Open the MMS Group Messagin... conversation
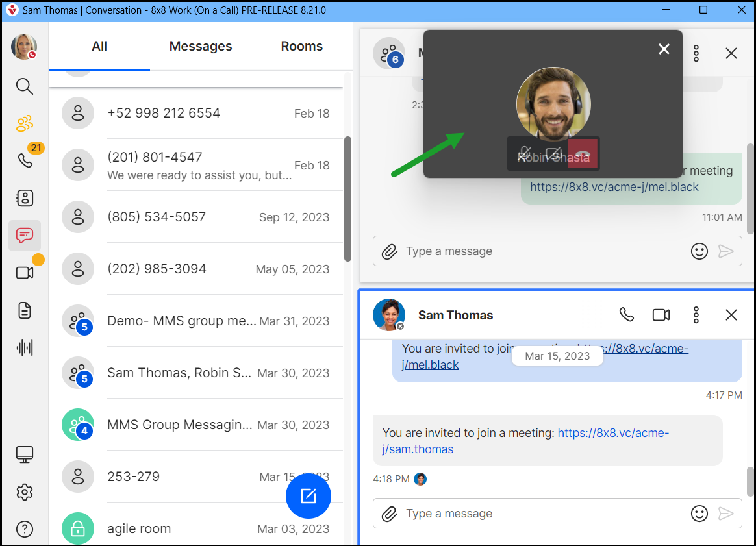 [196, 425]
